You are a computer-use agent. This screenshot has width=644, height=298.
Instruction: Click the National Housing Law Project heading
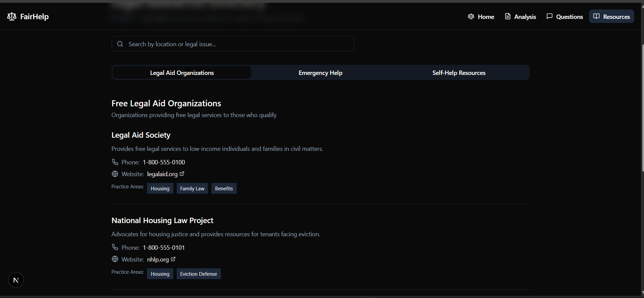[163, 220]
